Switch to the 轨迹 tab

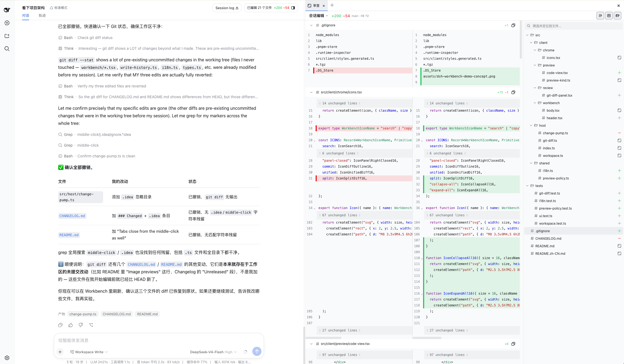point(42,15)
